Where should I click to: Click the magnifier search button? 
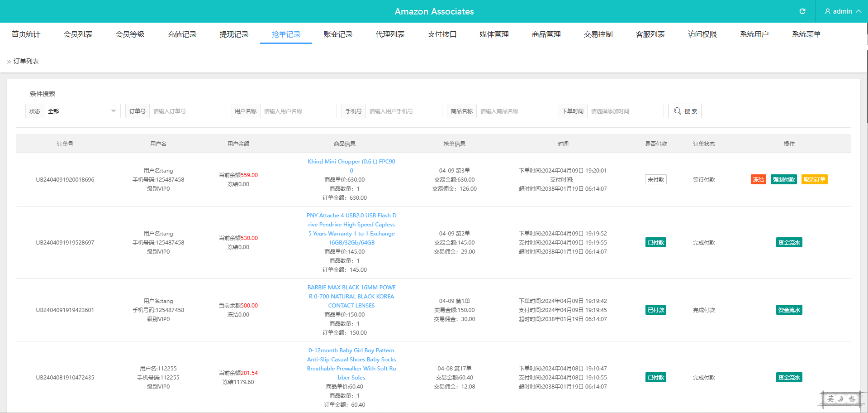[685, 111]
